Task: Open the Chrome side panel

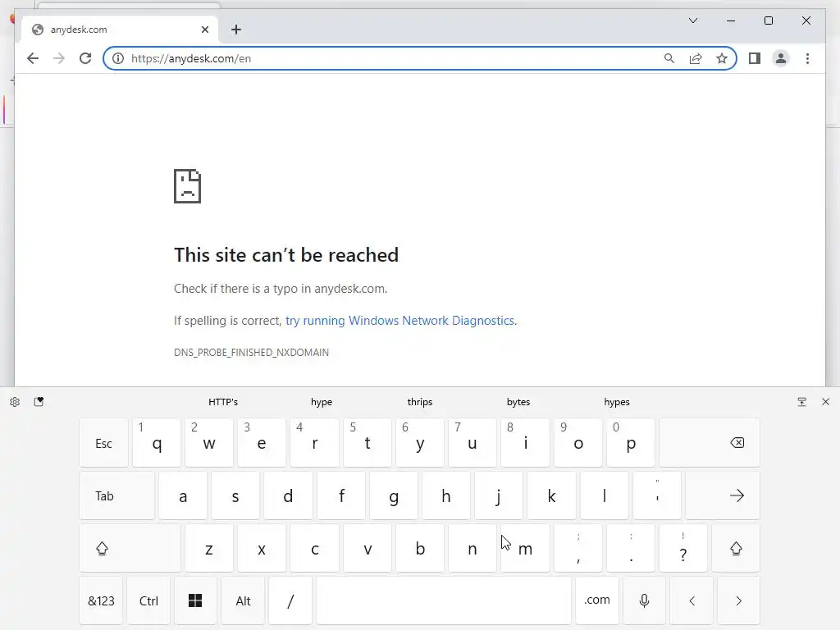Action: (755, 58)
